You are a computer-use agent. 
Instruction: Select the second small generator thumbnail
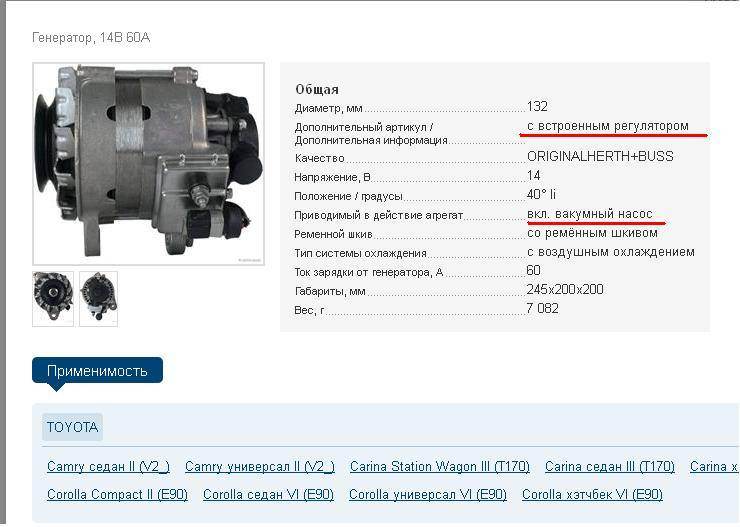(99, 298)
